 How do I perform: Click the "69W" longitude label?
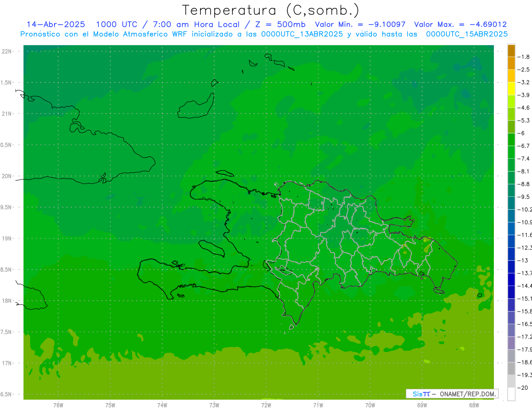tap(422, 405)
